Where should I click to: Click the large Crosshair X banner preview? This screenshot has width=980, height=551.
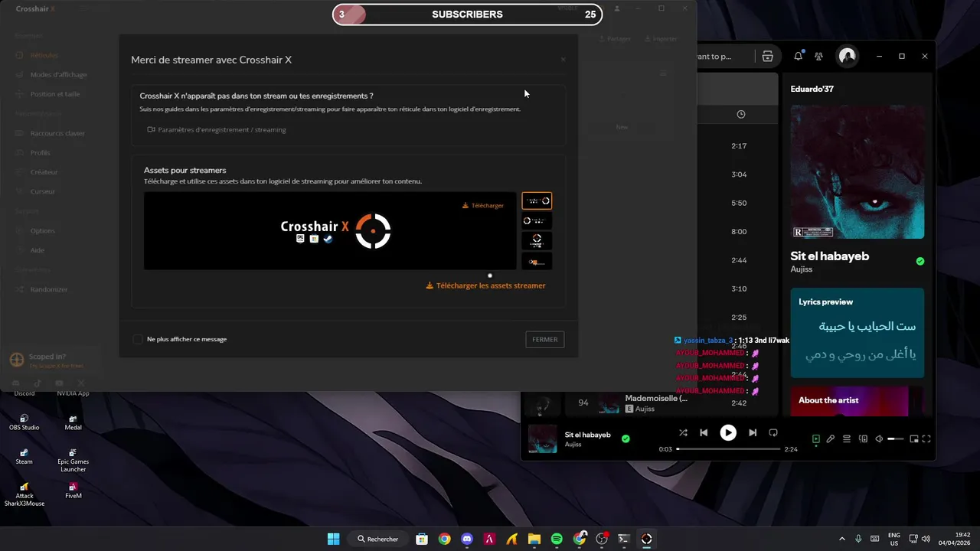tap(330, 231)
